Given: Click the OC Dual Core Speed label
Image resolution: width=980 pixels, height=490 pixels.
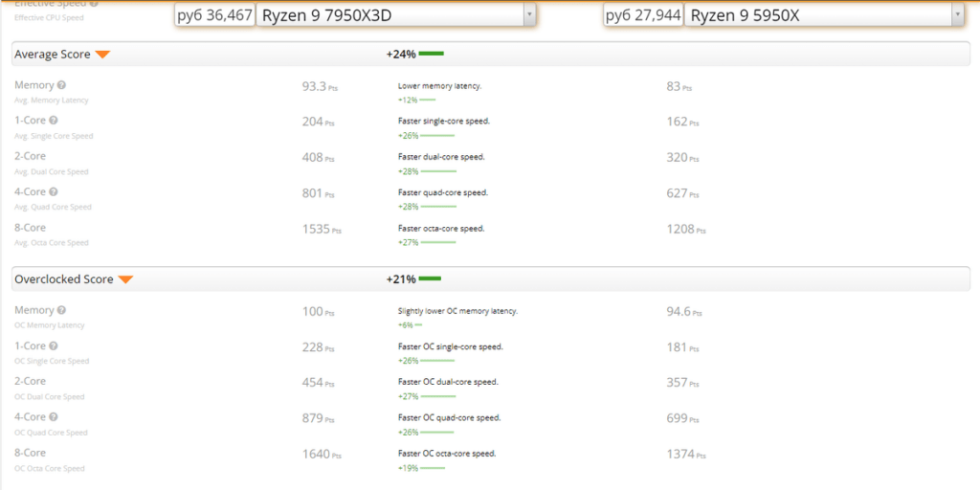Looking at the screenshot, I should click(x=50, y=396).
